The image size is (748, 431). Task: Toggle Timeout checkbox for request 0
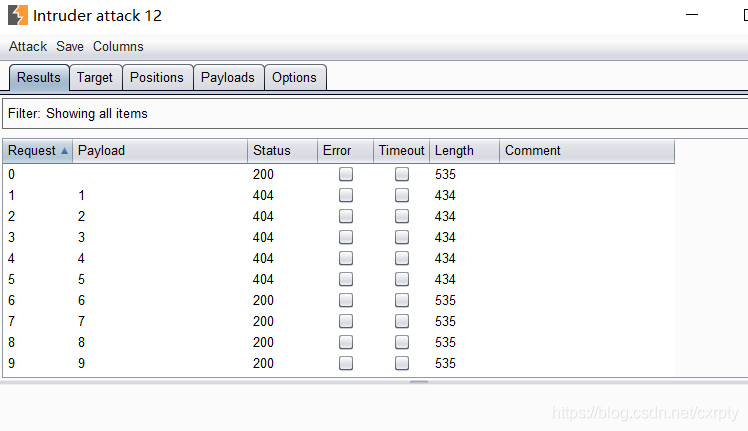402,174
